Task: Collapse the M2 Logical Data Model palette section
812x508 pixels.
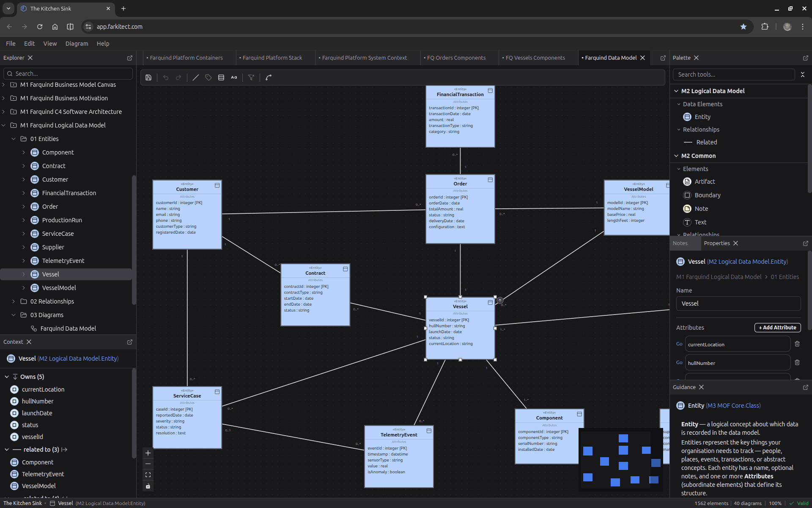Action: tap(676, 91)
